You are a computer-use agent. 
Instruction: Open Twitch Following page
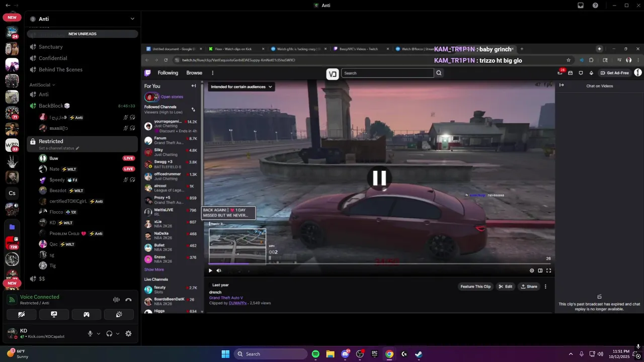pos(168,73)
